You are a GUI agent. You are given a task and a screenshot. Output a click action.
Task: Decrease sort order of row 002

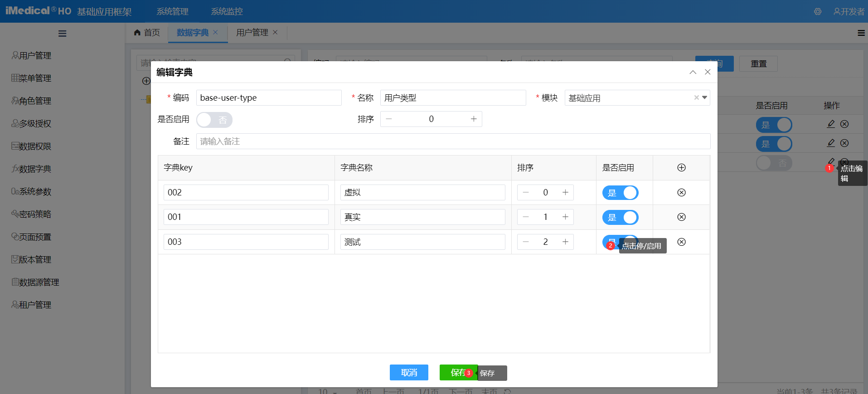(x=526, y=193)
